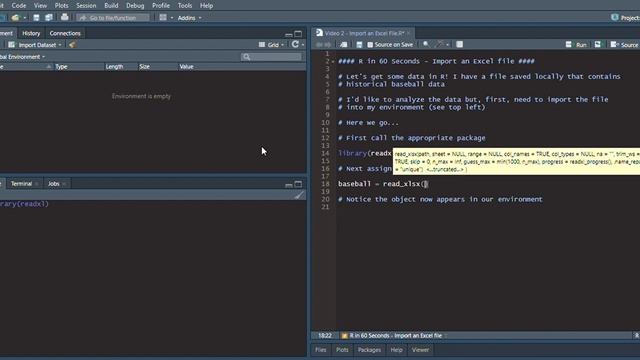This screenshot has height=360, width=640.
Task: Expand the code tools dropdown arrow
Action: coord(448,45)
